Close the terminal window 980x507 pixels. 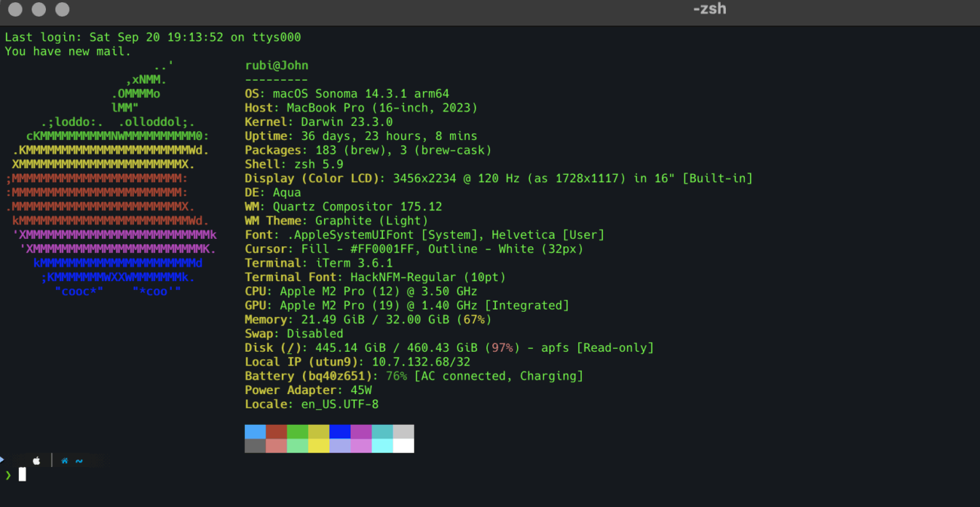pyautogui.click(x=14, y=10)
